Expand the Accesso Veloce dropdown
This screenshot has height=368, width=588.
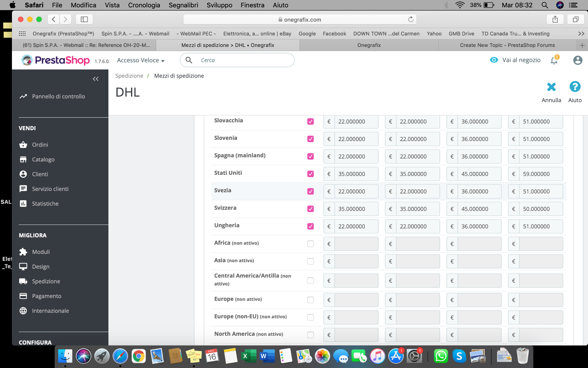[x=141, y=60]
